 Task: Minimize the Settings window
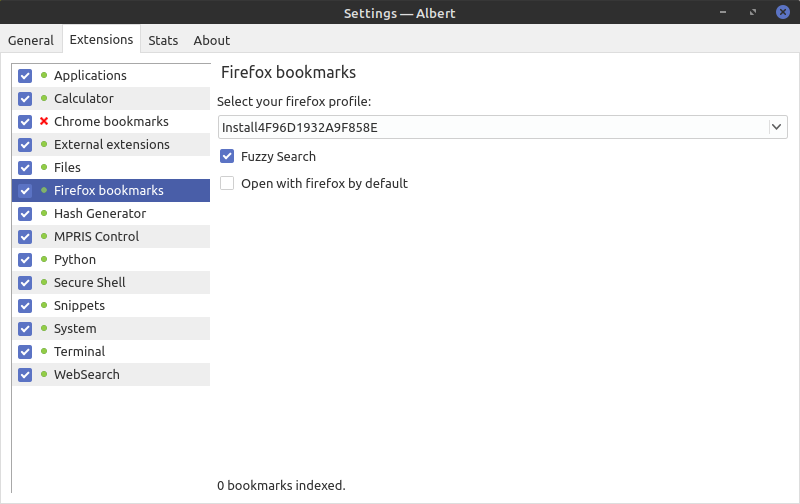[x=723, y=12]
